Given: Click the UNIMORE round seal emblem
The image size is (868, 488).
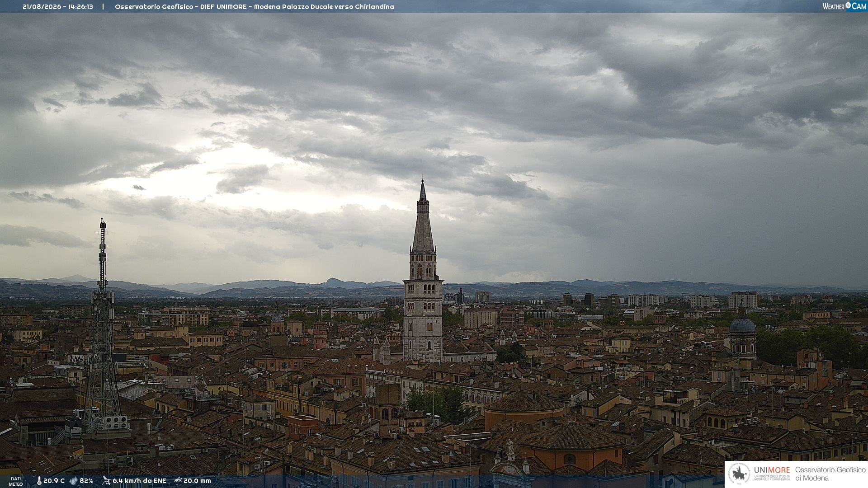Looking at the screenshot, I should click(x=739, y=474).
